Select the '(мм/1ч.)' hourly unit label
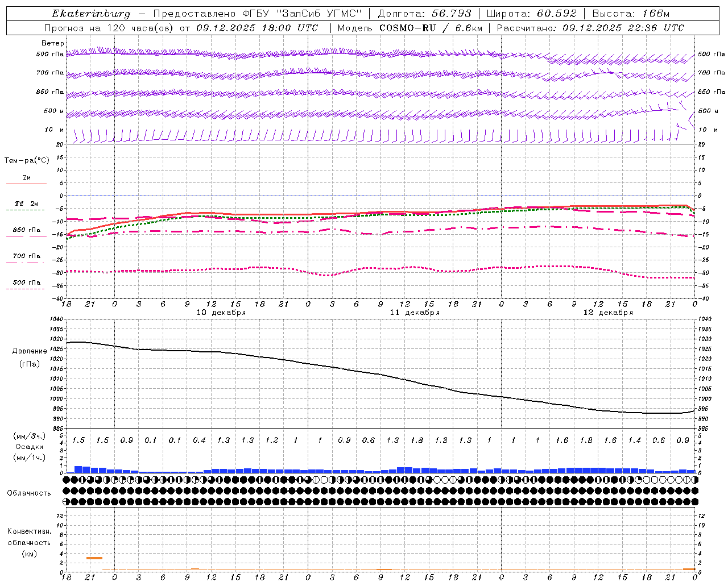Image resolution: width=728 pixels, height=582 pixels. (30, 458)
